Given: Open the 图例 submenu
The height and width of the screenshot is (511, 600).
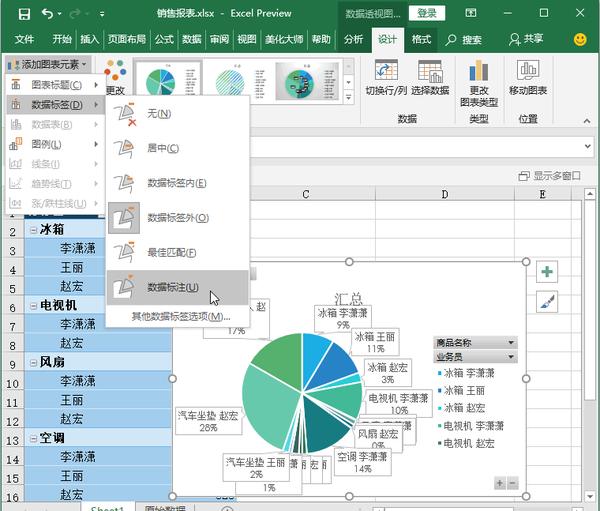Looking at the screenshot, I should [55, 144].
